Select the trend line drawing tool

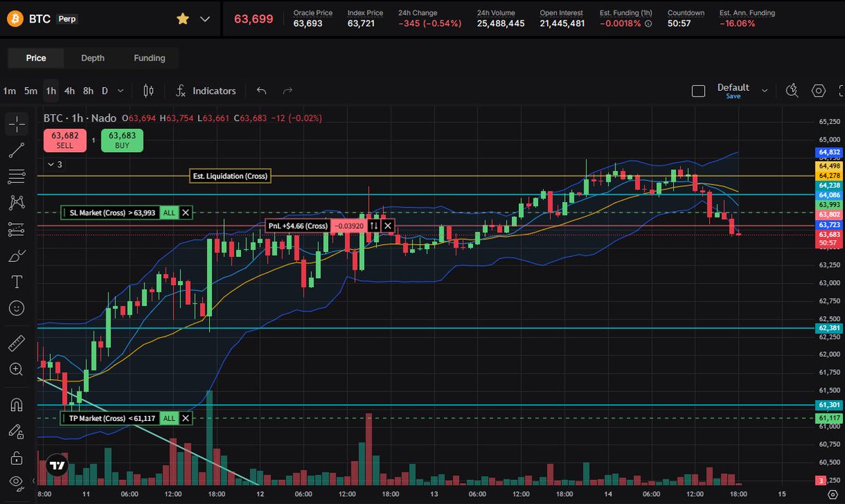(x=17, y=149)
